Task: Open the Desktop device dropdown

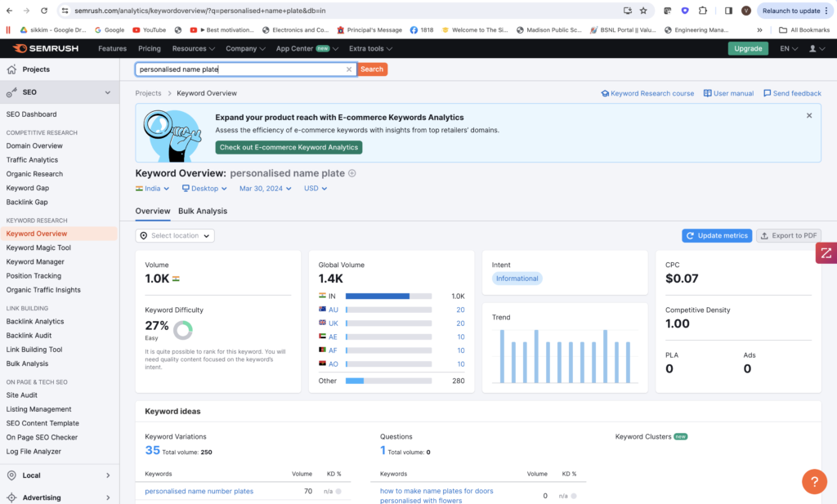Action: (x=204, y=188)
